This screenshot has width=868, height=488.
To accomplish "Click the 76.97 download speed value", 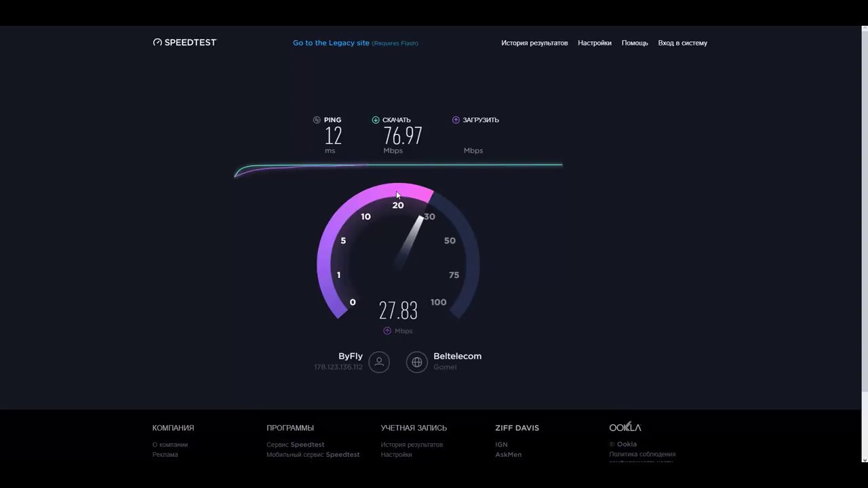I will [x=403, y=136].
